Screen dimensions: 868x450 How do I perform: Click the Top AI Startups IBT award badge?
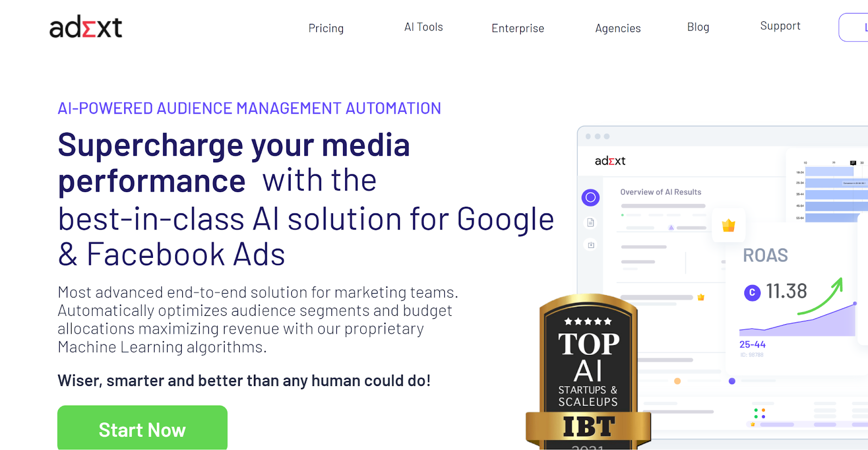pos(589,372)
